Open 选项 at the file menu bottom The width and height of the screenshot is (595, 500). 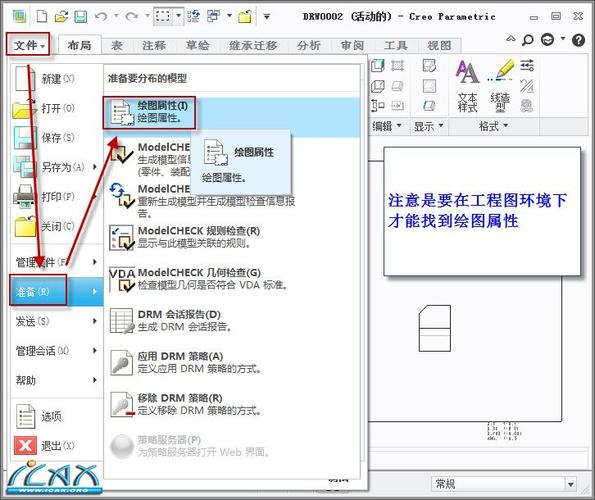(x=57, y=417)
